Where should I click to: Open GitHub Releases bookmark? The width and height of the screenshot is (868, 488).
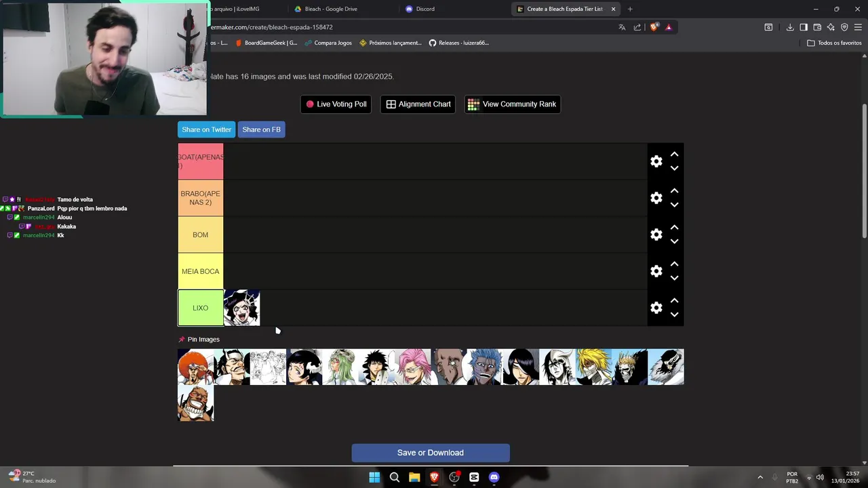[458, 43]
